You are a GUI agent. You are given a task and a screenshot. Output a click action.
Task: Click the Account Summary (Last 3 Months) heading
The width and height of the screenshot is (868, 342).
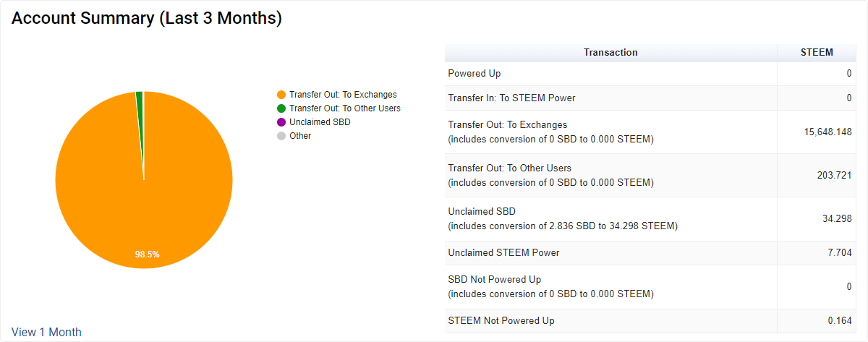pos(147,19)
